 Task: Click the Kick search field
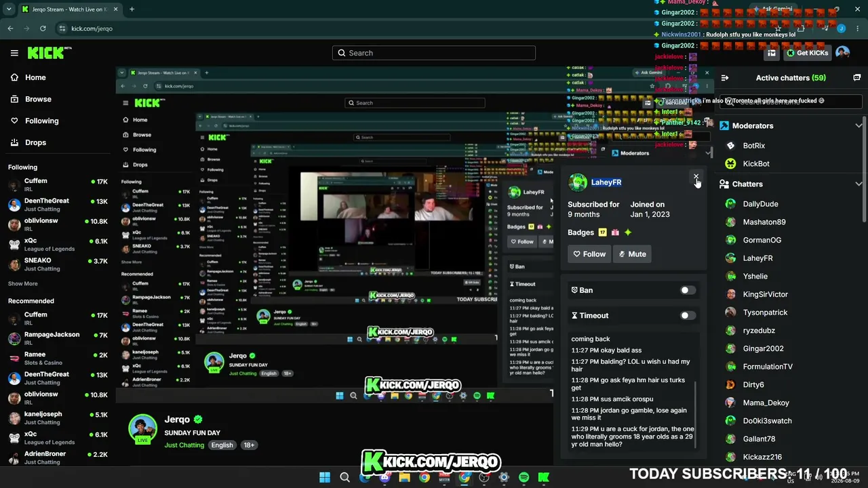click(434, 53)
